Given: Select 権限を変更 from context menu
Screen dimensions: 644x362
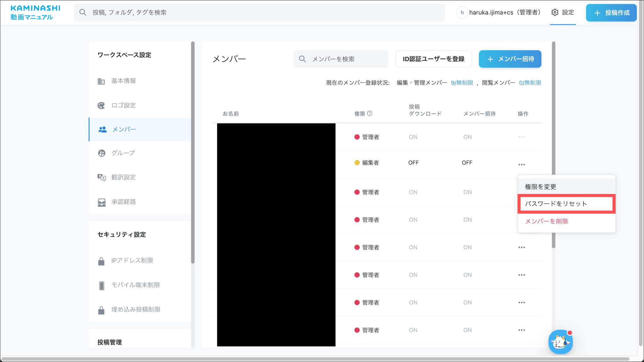Looking at the screenshot, I should 541,187.
